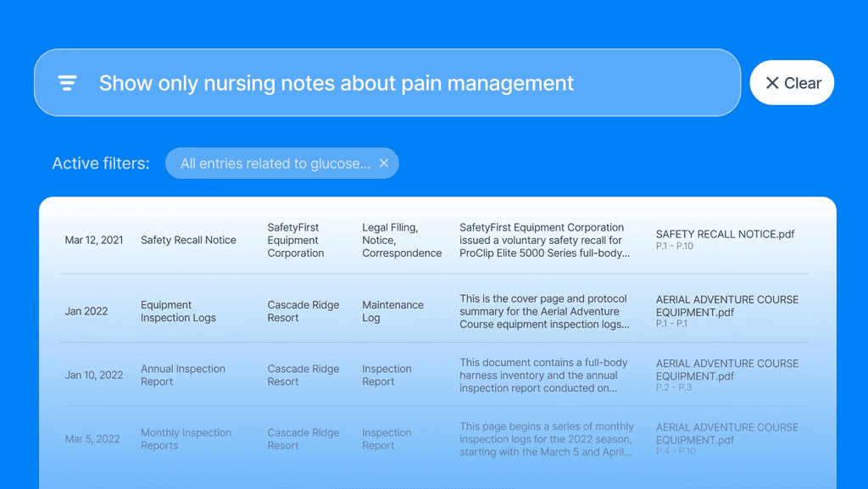Open AERIAL ADVENTURE COURSE EQUIPMENT.pdf pages P.4 - P.10
Image resolution: width=868 pixels, height=489 pixels.
click(727, 439)
